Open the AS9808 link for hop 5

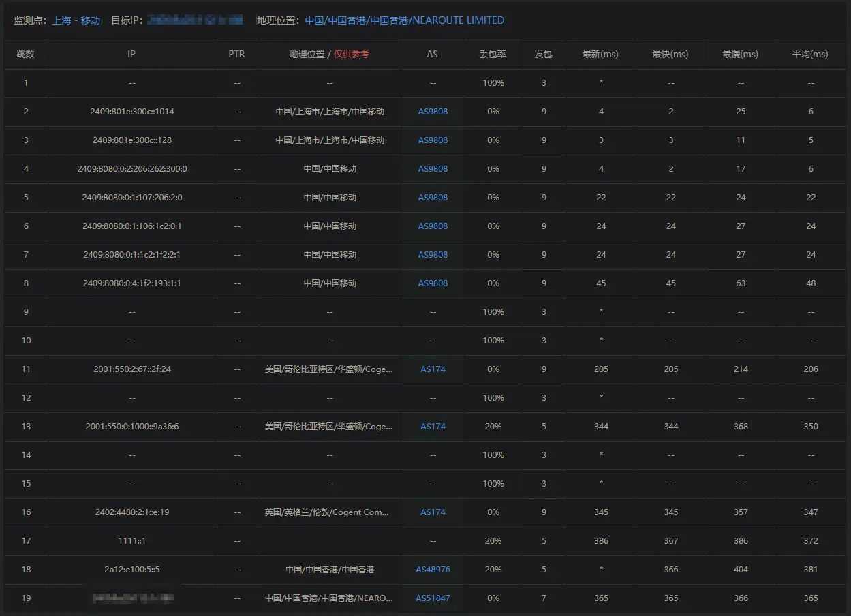tap(433, 198)
